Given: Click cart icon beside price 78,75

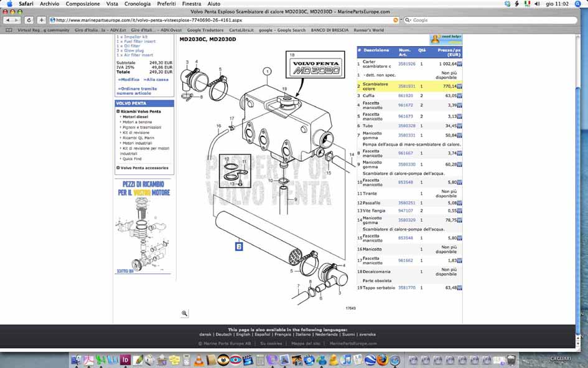Looking at the screenshot, I should coord(460,220).
